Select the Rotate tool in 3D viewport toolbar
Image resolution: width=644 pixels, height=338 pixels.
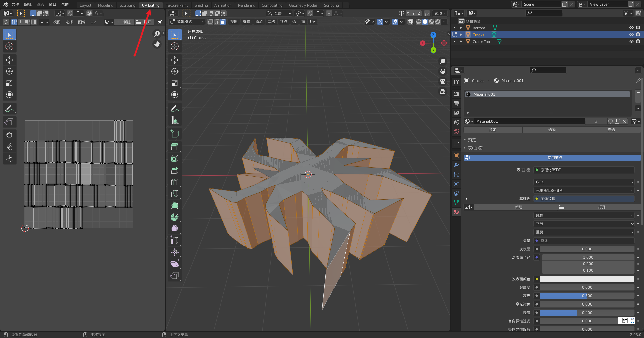tap(175, 71)
